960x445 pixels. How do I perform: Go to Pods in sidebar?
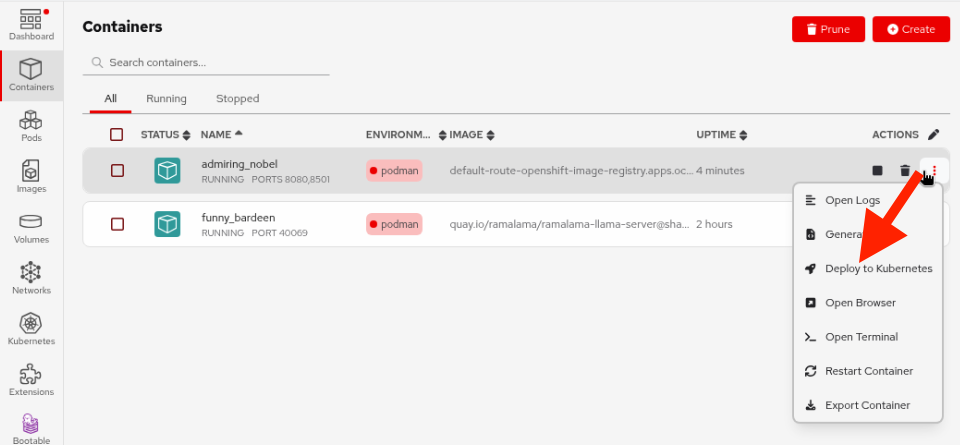point(30,126)
